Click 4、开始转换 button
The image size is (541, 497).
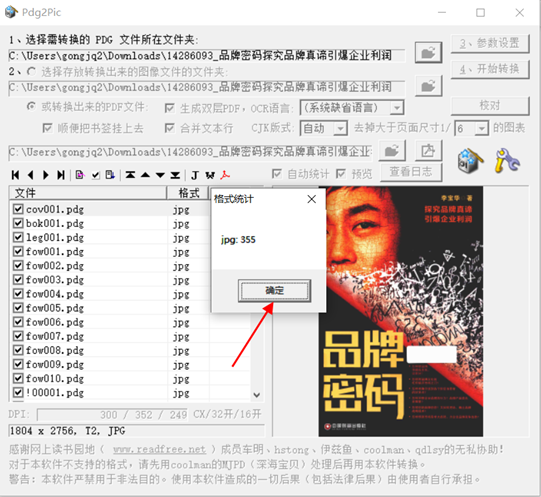[490, 69]
